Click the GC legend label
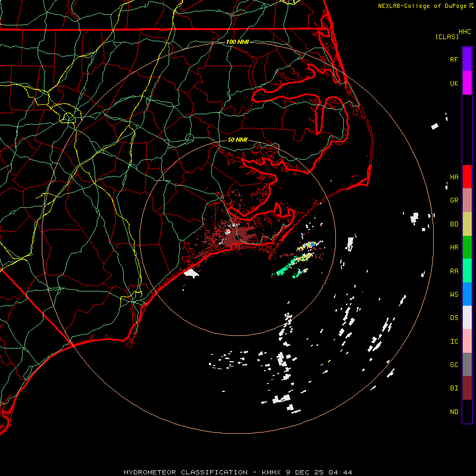476x476 pixels. pyautogui.click(x=454, y=365)
